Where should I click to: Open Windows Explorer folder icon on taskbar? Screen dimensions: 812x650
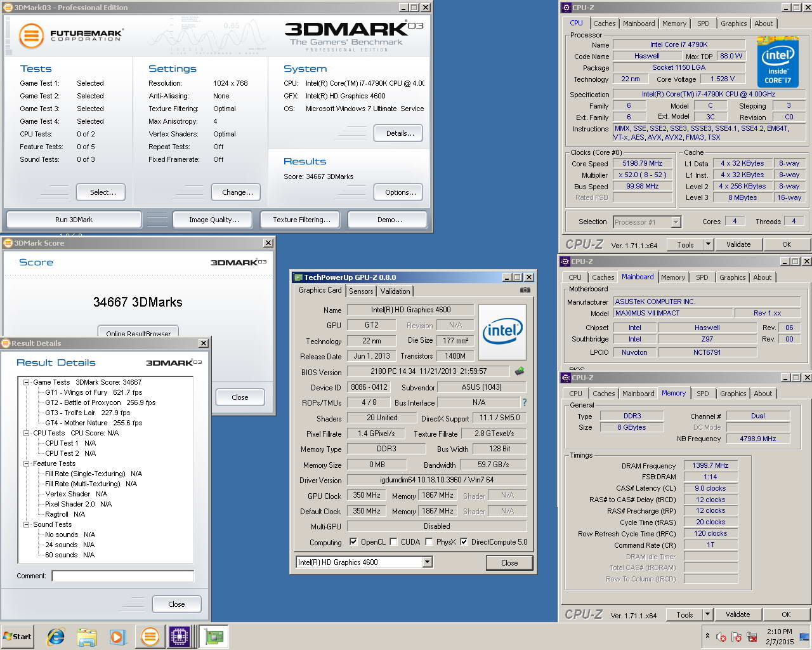click(x=87, y=637)
